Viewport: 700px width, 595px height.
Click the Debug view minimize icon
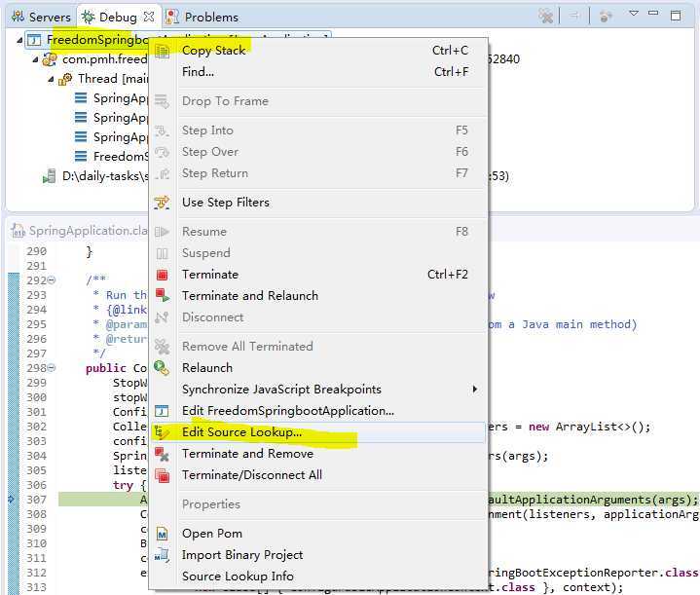[x=653, y=14]
